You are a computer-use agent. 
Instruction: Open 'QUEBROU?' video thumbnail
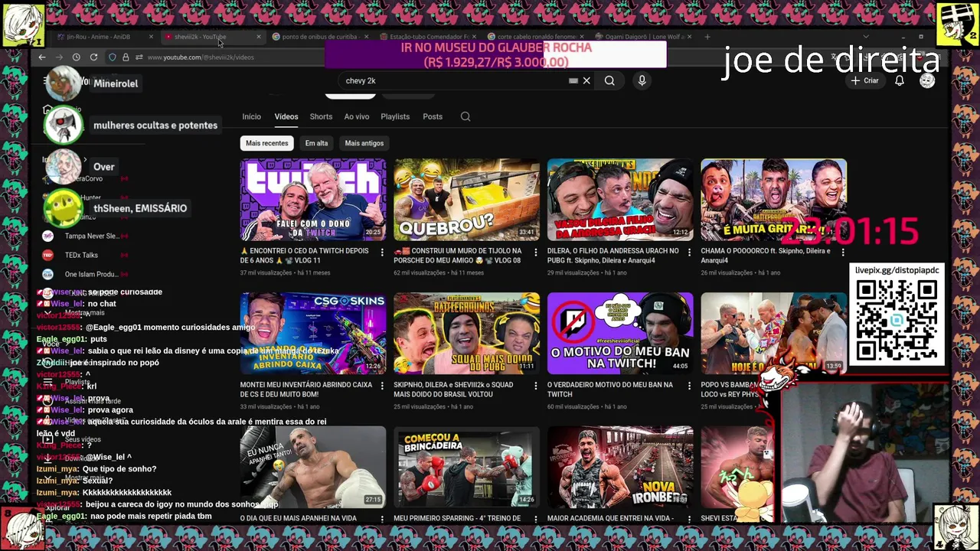click(466, 200)
